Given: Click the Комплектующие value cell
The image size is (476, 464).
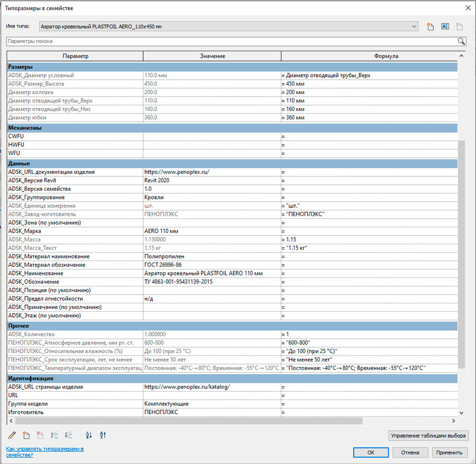Looking at the screenshot, I should click(x=212, y=404).
